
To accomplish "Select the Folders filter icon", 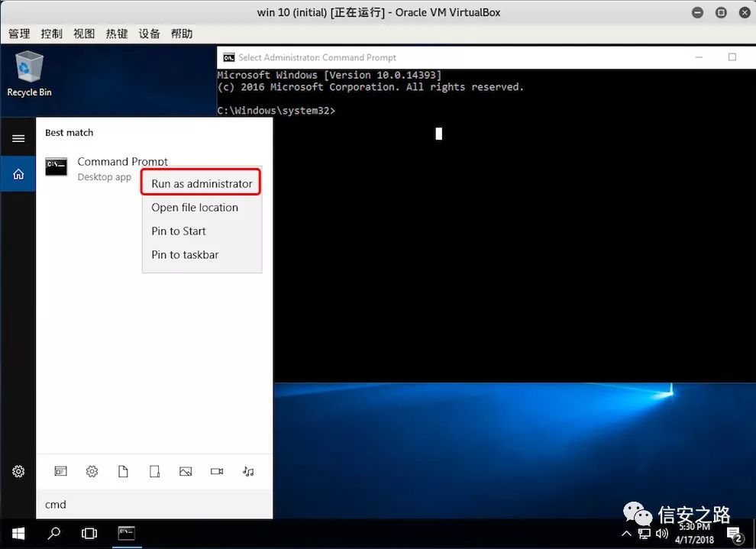I will pyautogui.click(x=154, y=471).
